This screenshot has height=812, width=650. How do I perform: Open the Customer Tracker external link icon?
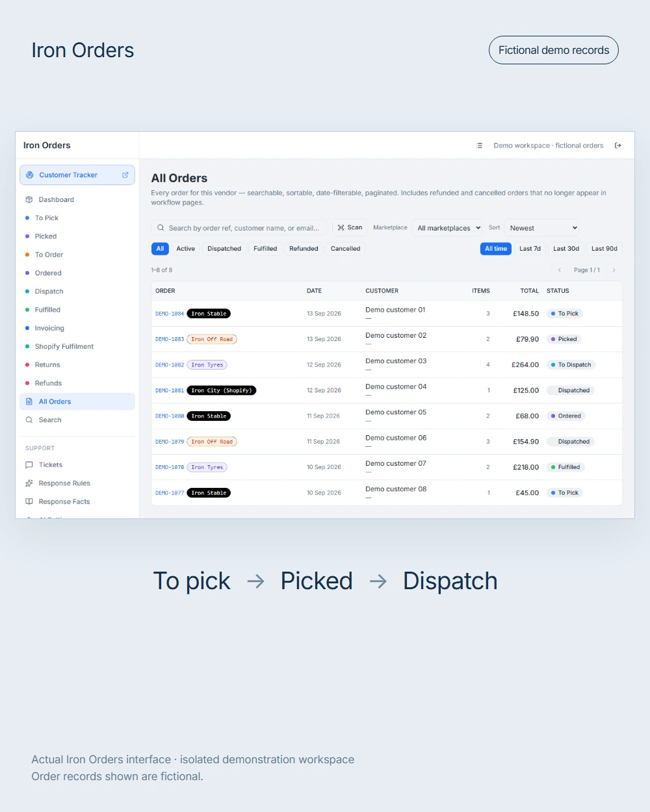[125, 175]
